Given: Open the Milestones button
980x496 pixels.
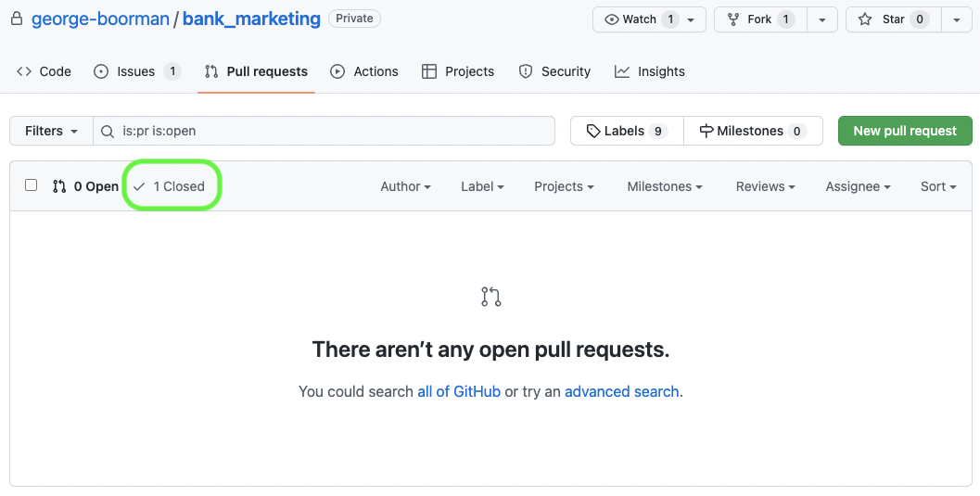Looking at the screenshot, I should 753,131.
